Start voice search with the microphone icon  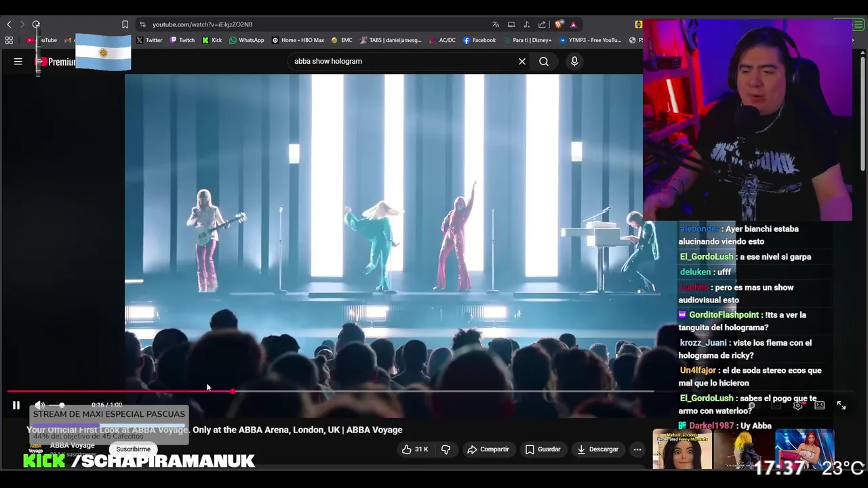coord(574,61)
